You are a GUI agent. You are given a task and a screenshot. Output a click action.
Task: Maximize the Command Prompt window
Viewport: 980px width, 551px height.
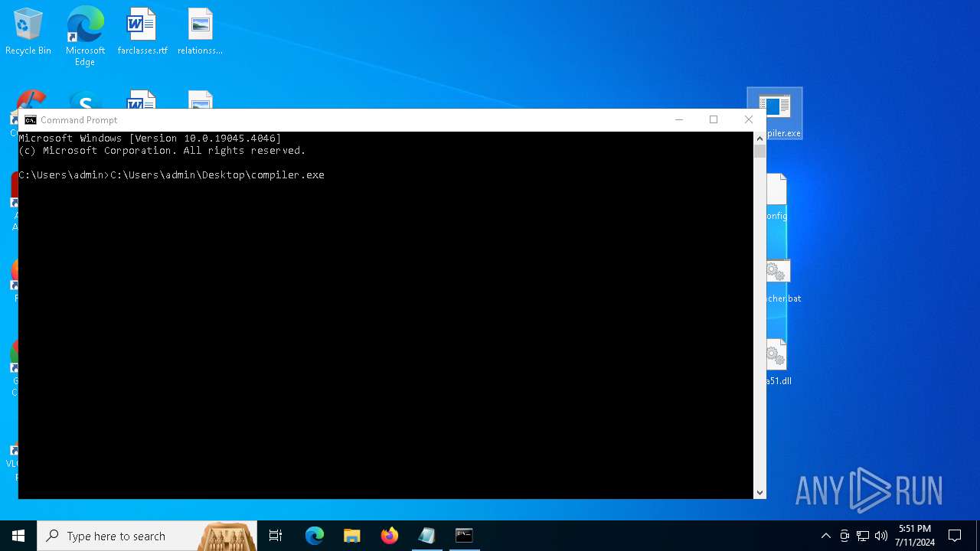(x=714, y=120)
